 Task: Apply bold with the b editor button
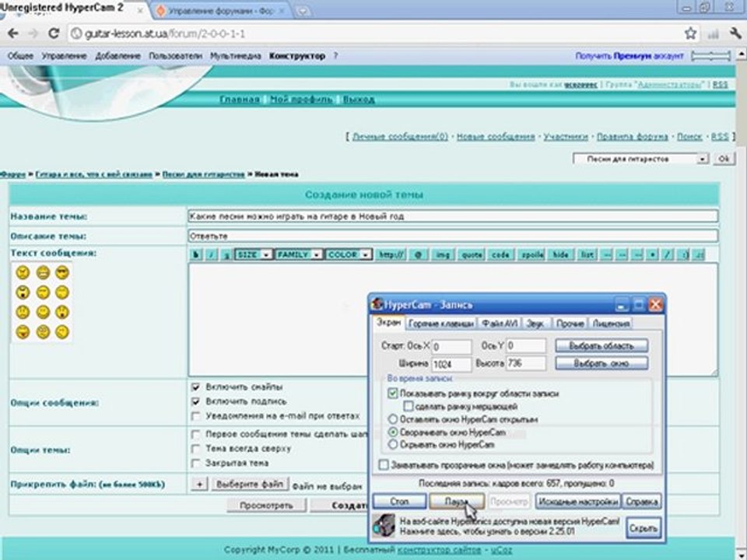point(196,255)
